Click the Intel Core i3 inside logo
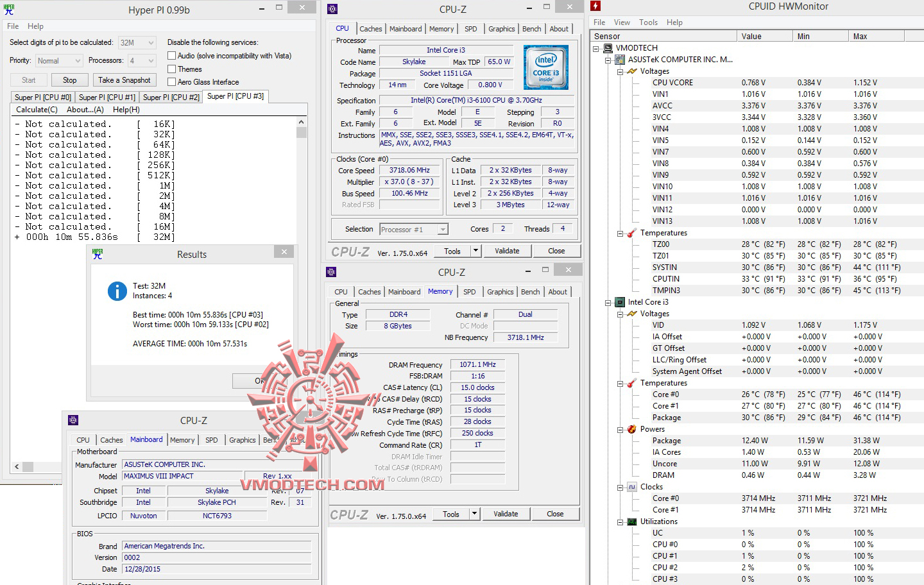 tap(546, 67)
